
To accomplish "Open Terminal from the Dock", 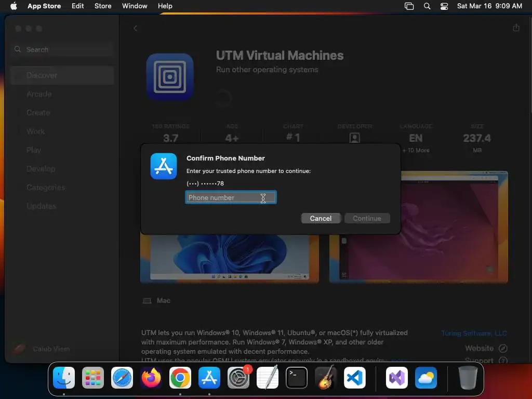I will point(297,378).
